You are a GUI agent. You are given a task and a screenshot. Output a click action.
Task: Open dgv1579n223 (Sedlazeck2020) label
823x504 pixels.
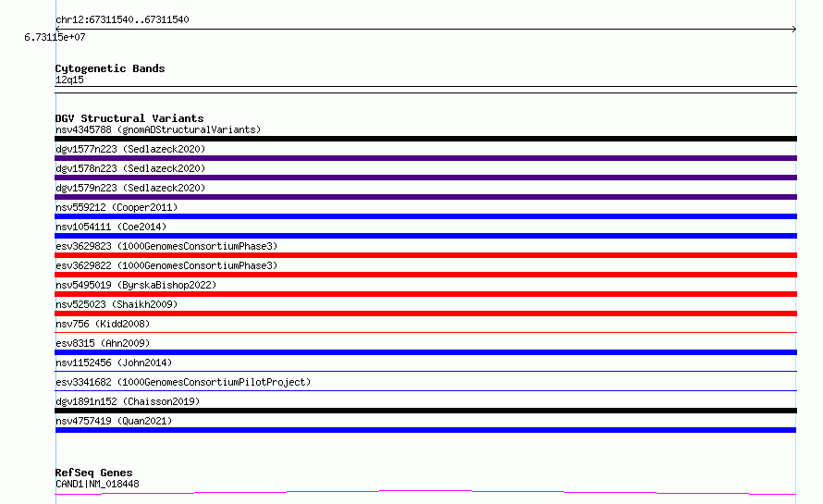[130, 188]
